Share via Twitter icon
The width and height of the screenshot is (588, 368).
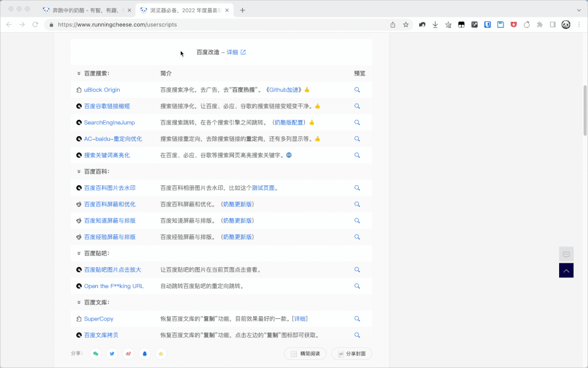(x=112, y=354)
